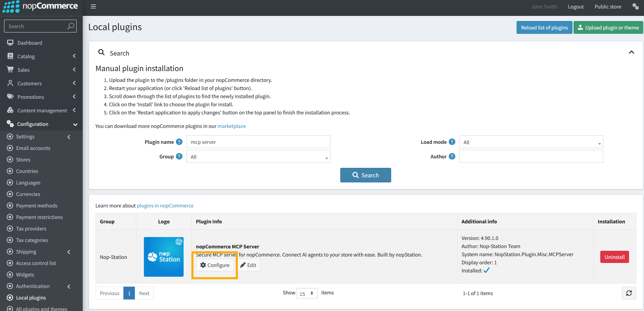Expand the Shipping submenu

pyautogui.click(x=41, y=251)
